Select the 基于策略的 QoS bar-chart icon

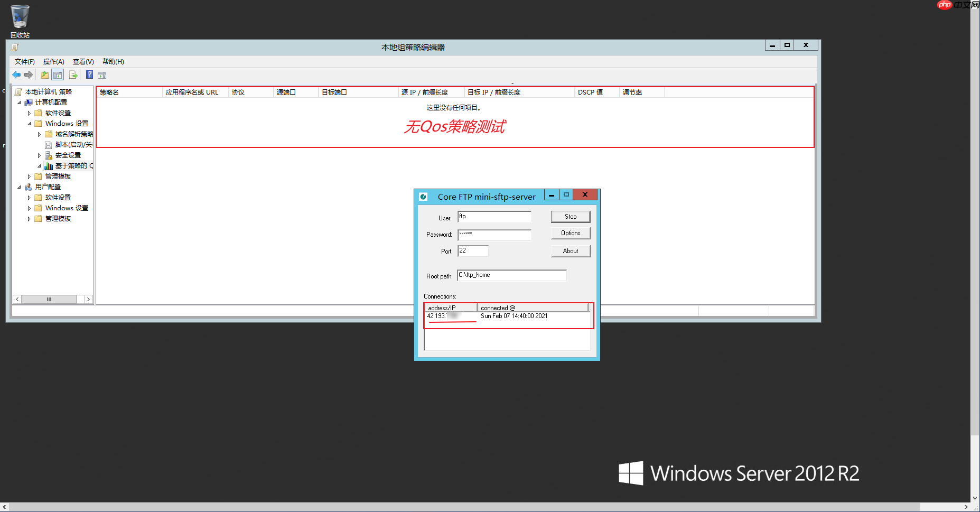(x=49, y=165)
